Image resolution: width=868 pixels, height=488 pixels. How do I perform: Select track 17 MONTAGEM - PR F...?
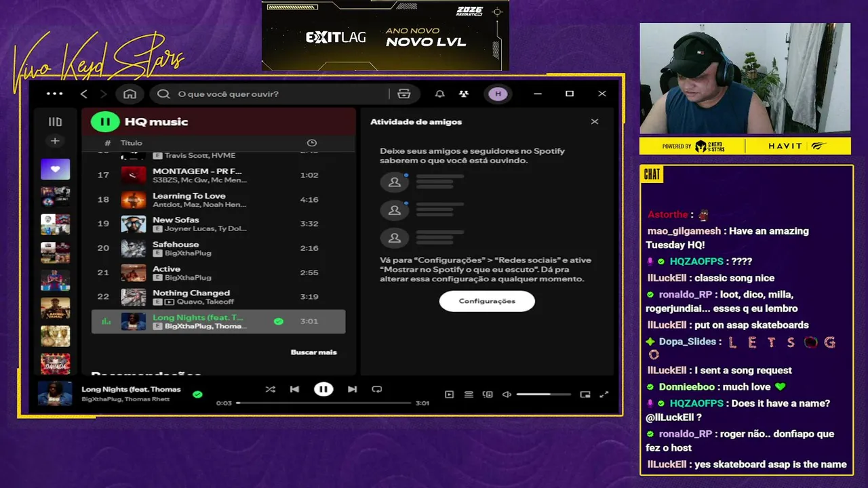218,175
